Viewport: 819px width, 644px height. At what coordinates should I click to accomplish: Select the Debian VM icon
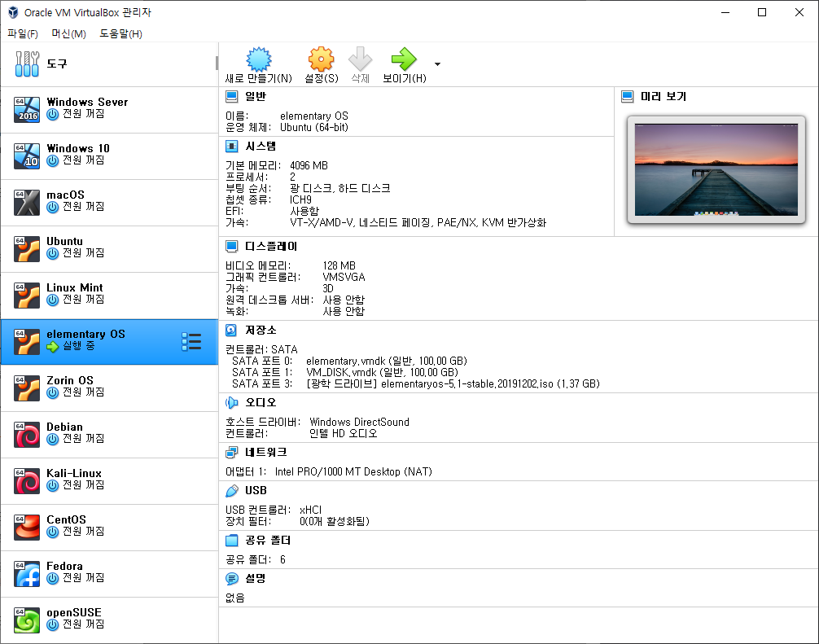[x=27, y=435]
